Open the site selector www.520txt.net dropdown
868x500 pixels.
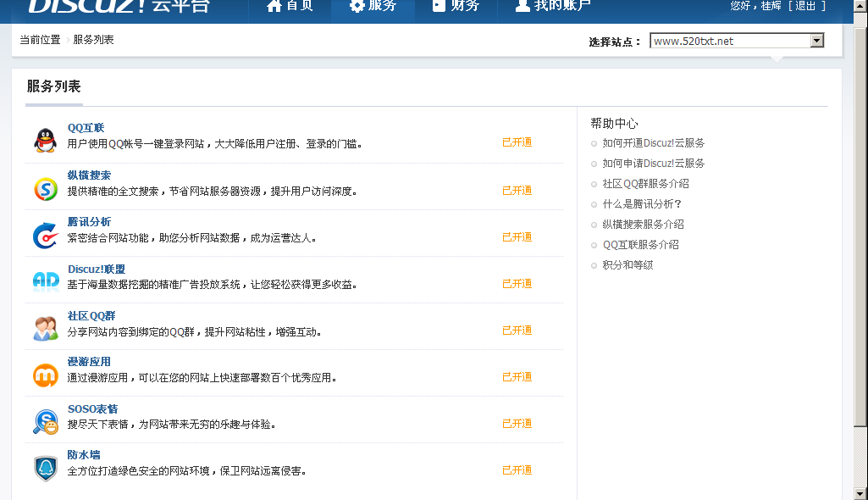737,41
